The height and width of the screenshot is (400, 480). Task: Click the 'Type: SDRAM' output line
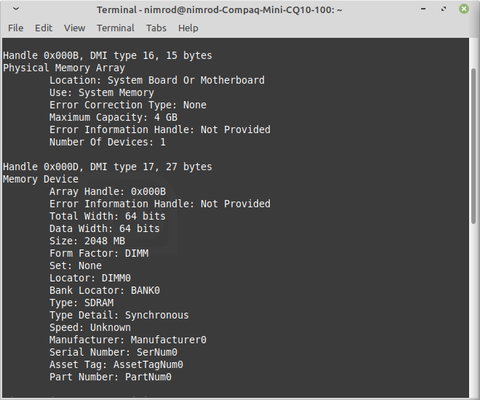[x=82, y=303]
